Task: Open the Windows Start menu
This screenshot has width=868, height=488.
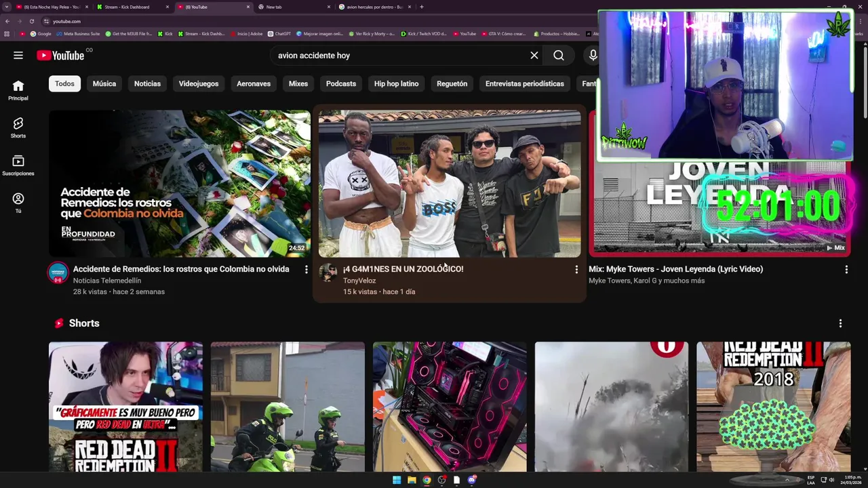Action: point(397,480)
